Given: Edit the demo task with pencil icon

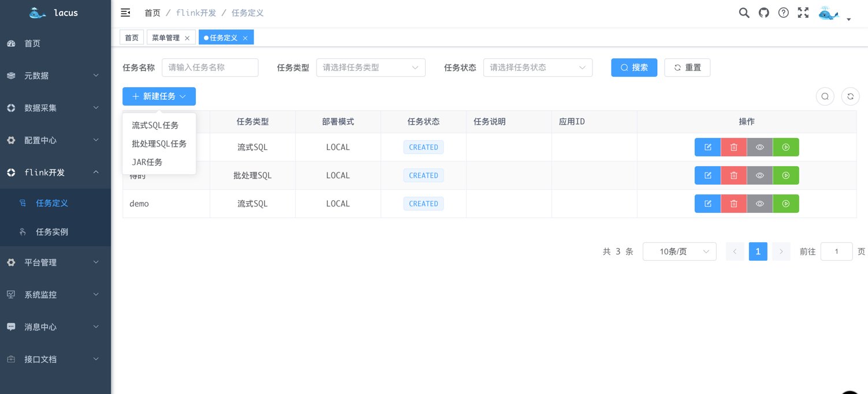Looking at the screenshot, I should [x=707, y=204].
